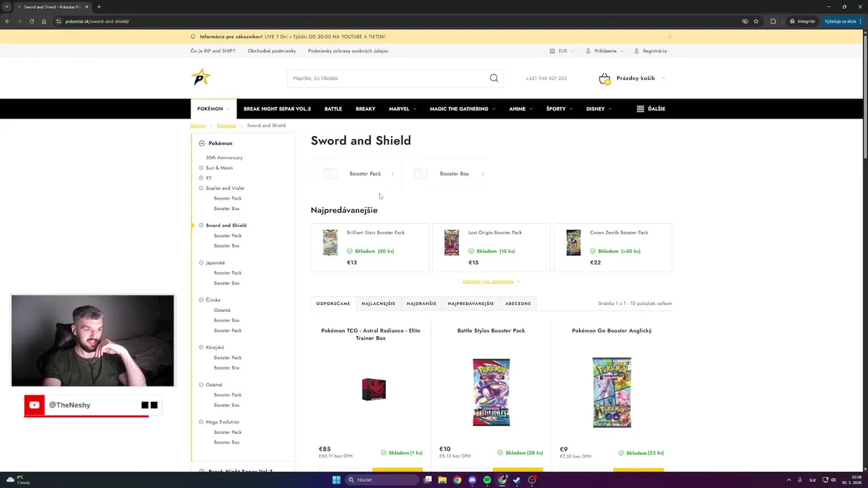The height and width of the screenshot is (488, 868).
Task: Open Čo je RIP and SHIP link
Action: click(213, 51)
